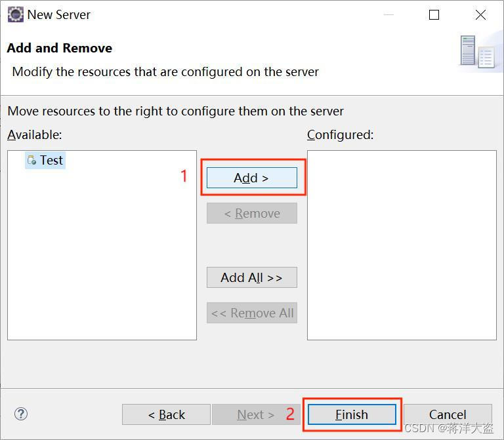Viewport: 504px width, 440px height.
Task: Click the Available: label
Action: coord(35,134)
